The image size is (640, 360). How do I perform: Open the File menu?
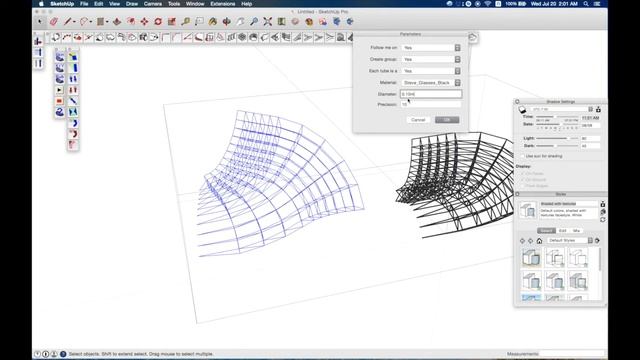point(84,4)
